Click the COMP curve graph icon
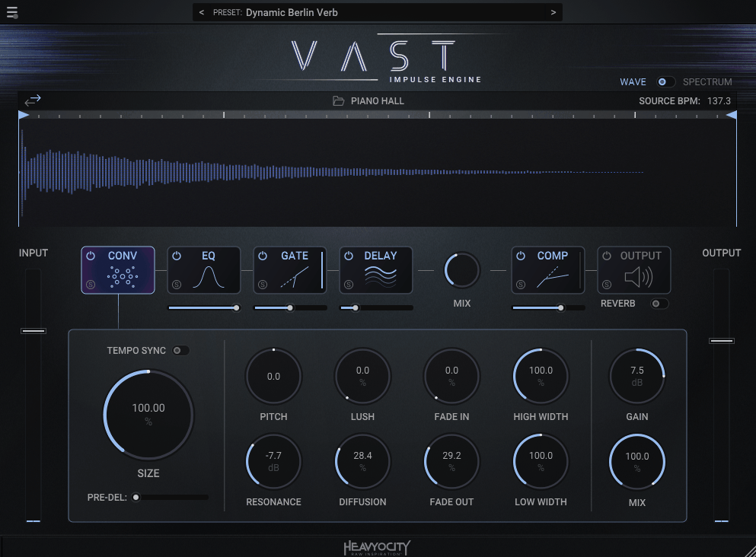The image size is (756, 557). [x=553, y=278]
